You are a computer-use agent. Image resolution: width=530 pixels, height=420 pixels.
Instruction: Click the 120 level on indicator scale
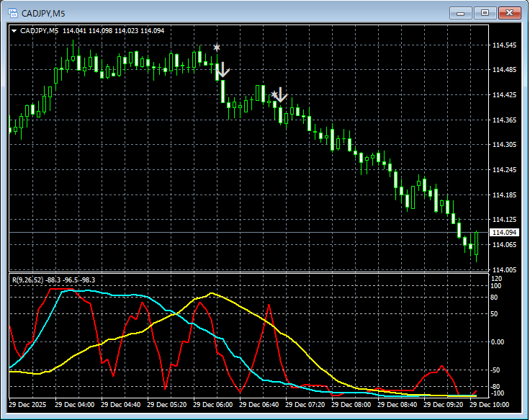[495, 278]
